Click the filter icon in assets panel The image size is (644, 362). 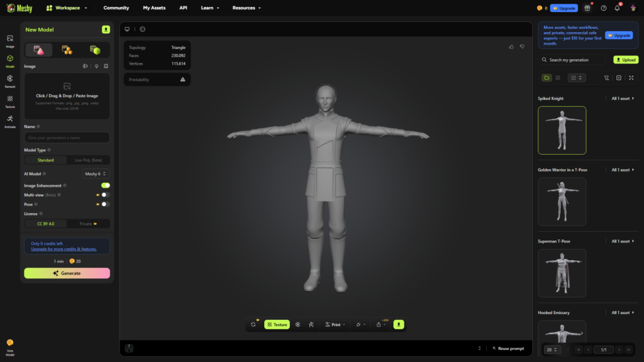click(606, 78)
